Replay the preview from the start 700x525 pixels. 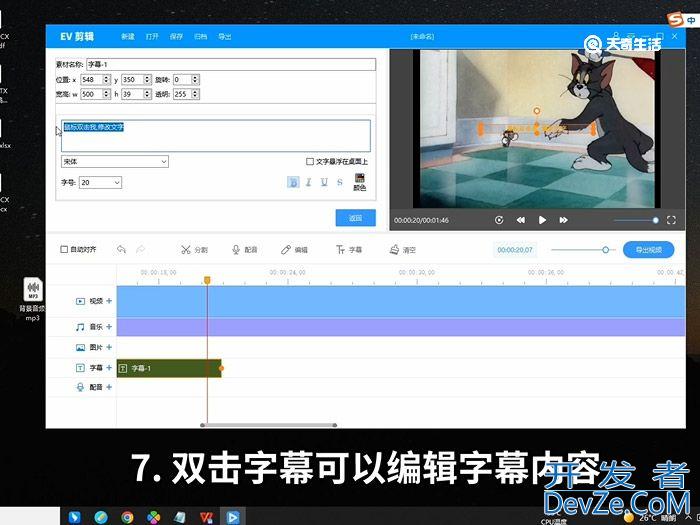point(499,220)
